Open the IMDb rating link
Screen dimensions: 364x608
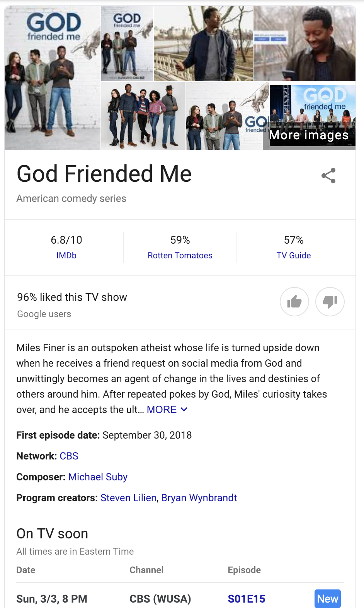66,255
